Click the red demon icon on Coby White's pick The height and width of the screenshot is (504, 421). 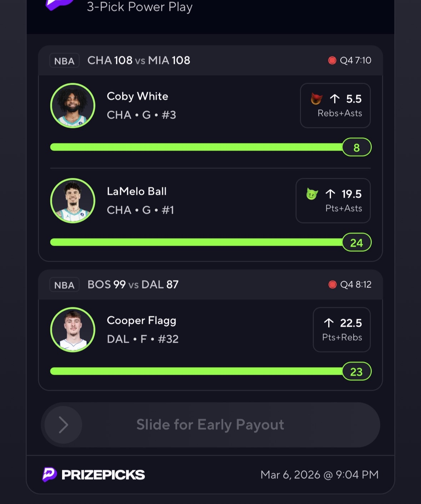tap(316, 99)
